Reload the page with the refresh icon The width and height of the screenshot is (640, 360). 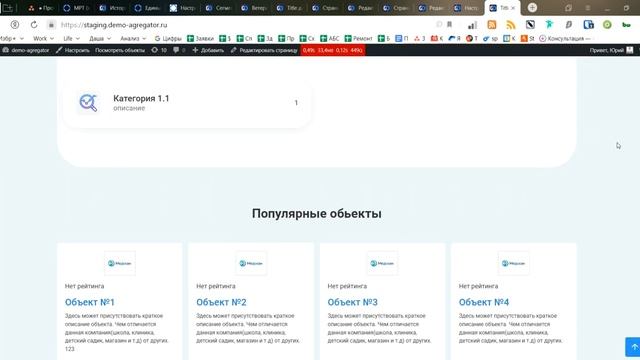click(34, 24)
